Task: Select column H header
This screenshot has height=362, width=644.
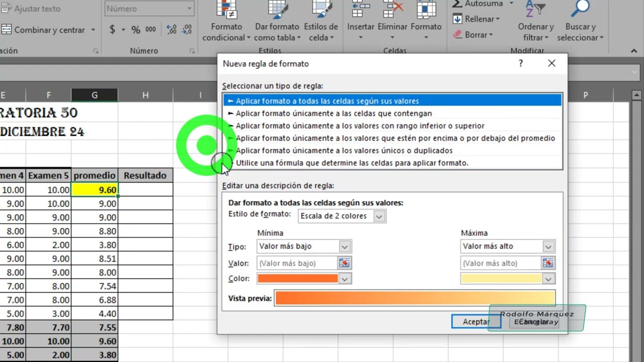Action: (145, 95)
